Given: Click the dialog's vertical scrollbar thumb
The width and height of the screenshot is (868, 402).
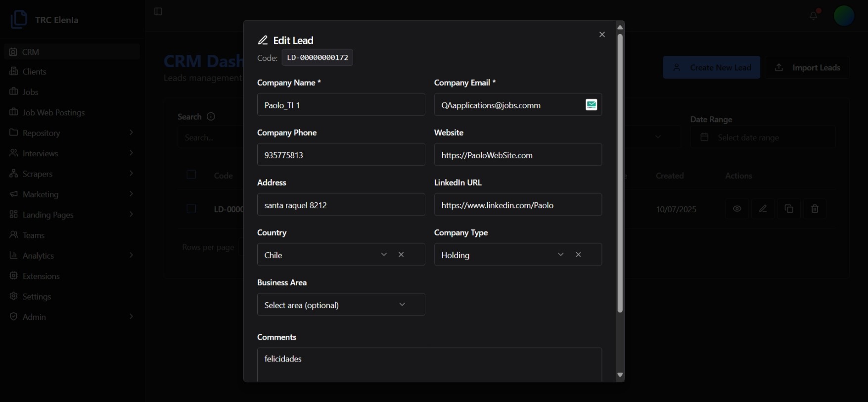Looking at the screenshot, I should 620,173.
